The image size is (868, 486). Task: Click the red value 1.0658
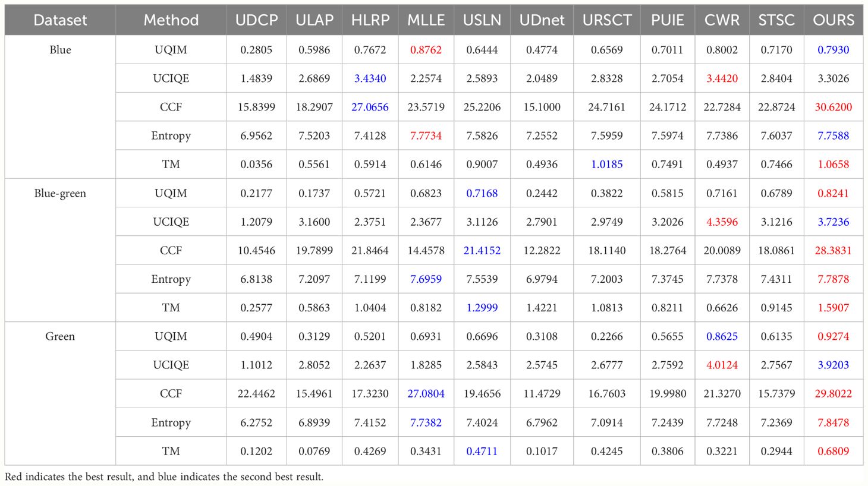coord(834,164)
